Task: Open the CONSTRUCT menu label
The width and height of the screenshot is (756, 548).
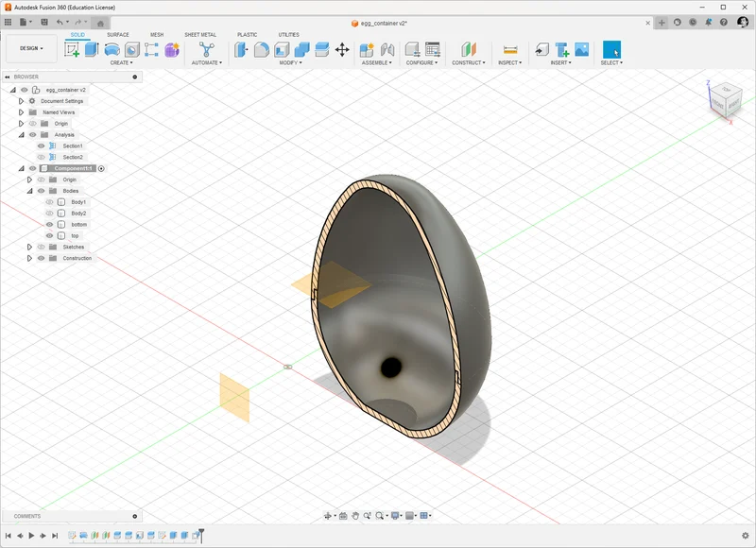Action: tap(468, 62)
